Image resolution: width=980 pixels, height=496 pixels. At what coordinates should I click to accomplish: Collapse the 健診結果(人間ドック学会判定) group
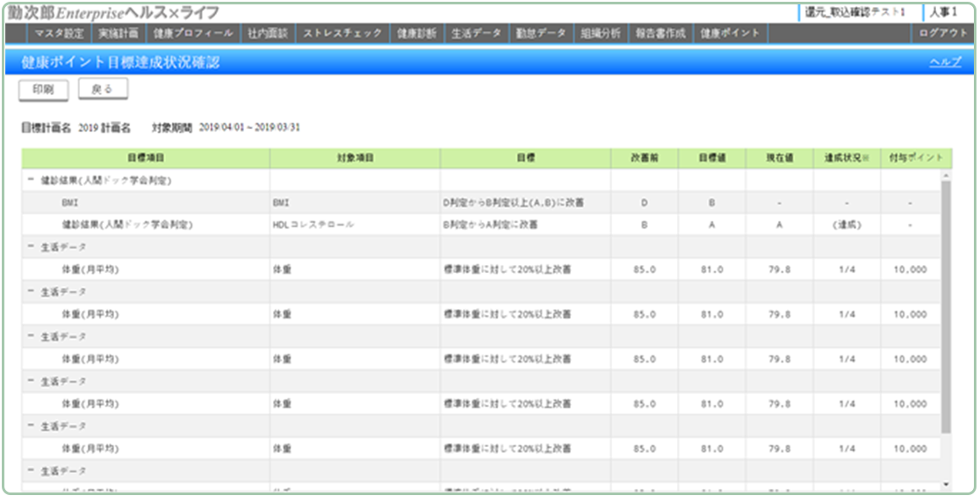pyautogui.click(x=30, y=181)
